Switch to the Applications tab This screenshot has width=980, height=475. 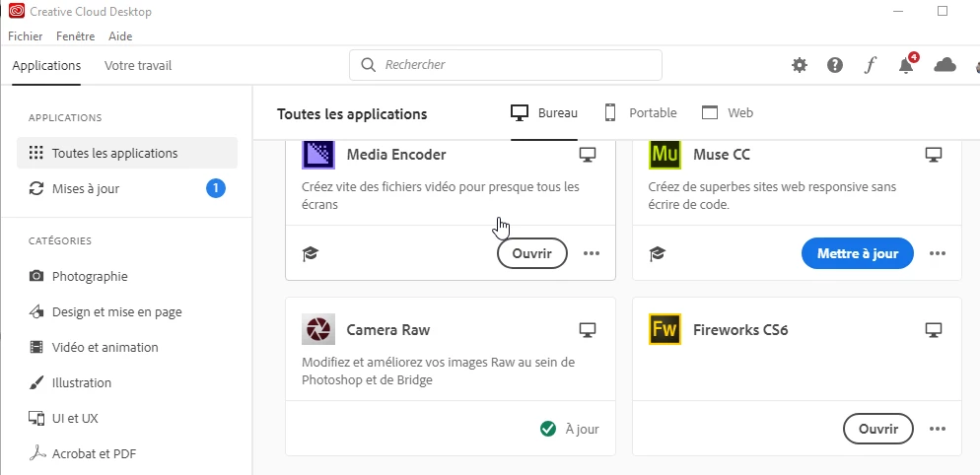click(x=46, y=66)
